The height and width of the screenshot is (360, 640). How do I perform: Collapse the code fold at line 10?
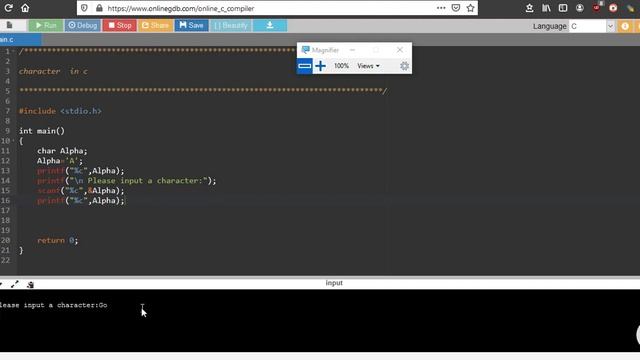click(x=13, y=141)
